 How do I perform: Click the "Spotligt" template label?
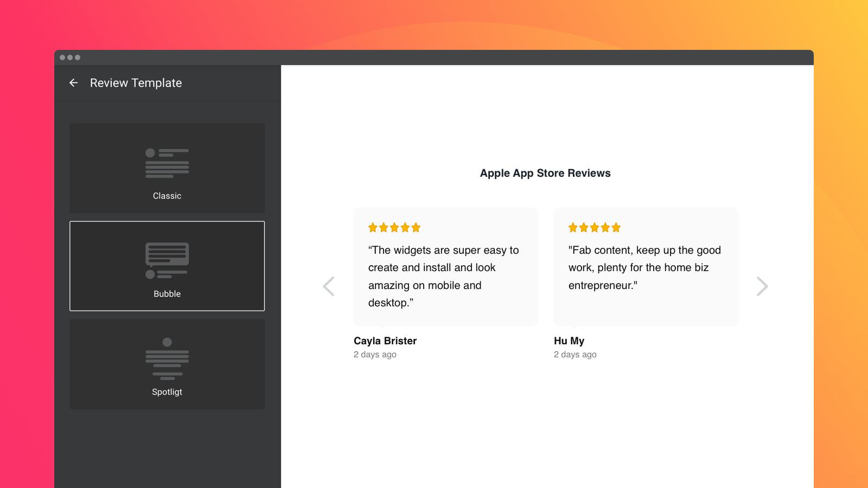167,392
